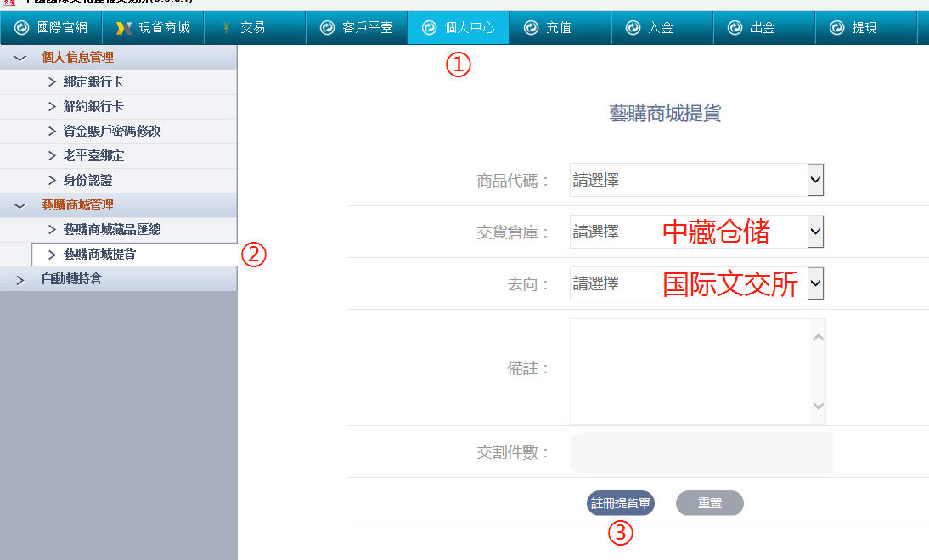Click the 重置 button
Viewport: 929px width, 560px height.
(x=709, y=503)
